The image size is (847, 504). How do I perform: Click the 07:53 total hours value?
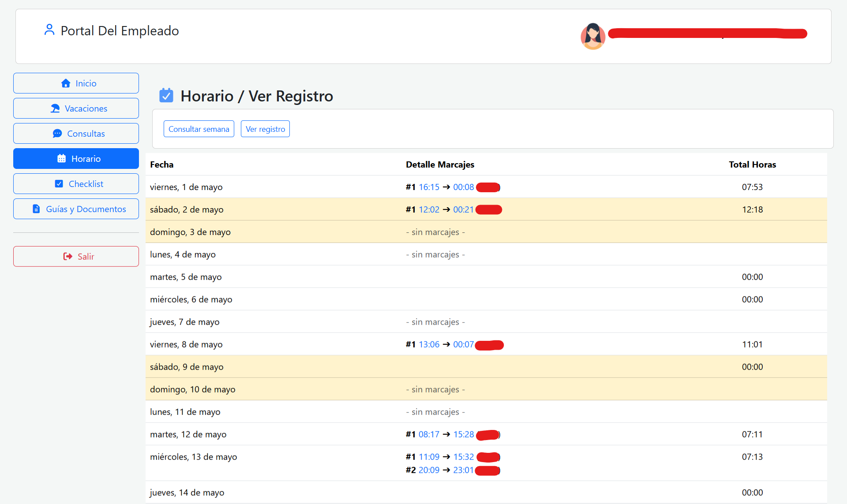752,187
